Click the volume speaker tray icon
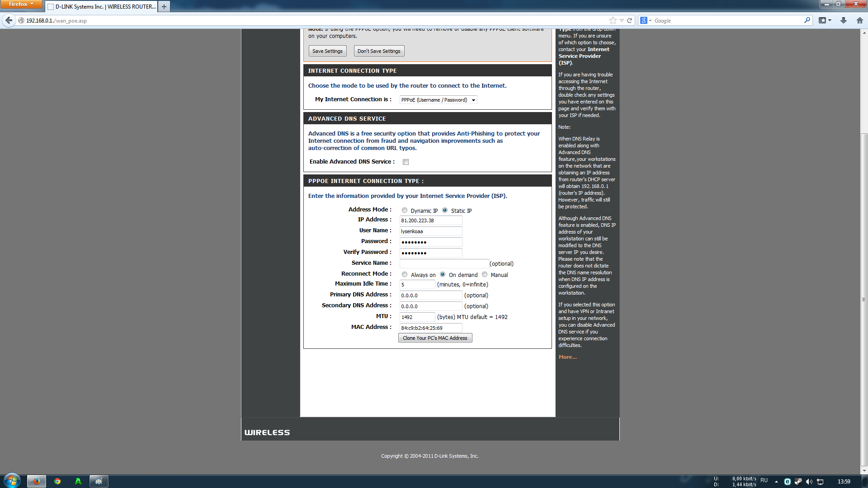868x488 pixels. tap(809, 482)
